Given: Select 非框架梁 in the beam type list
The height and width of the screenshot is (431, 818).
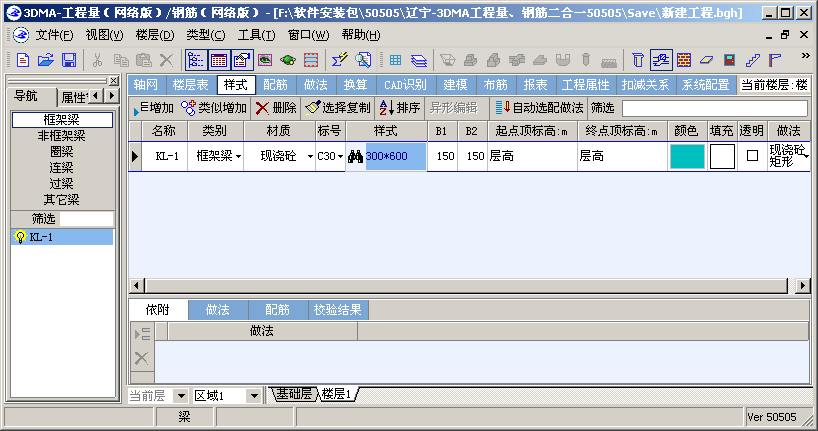Looking at the screenshot, I should coord(62,136).
